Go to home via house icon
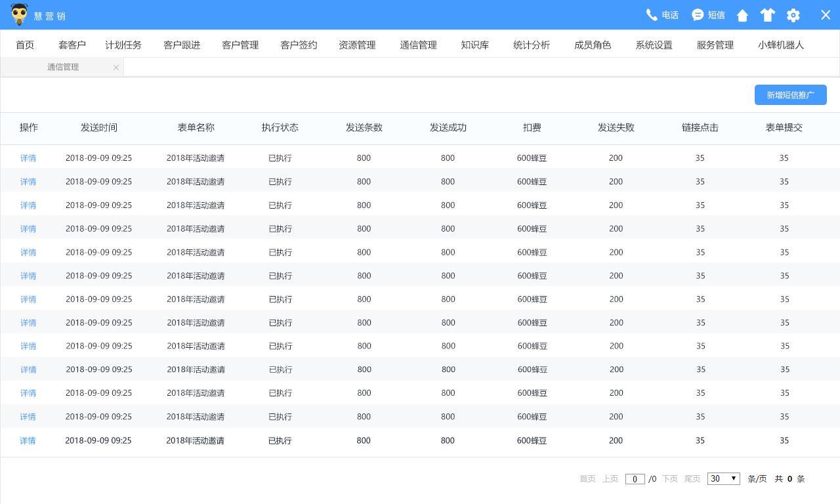The image size is (840, 504). coord(742,15)
